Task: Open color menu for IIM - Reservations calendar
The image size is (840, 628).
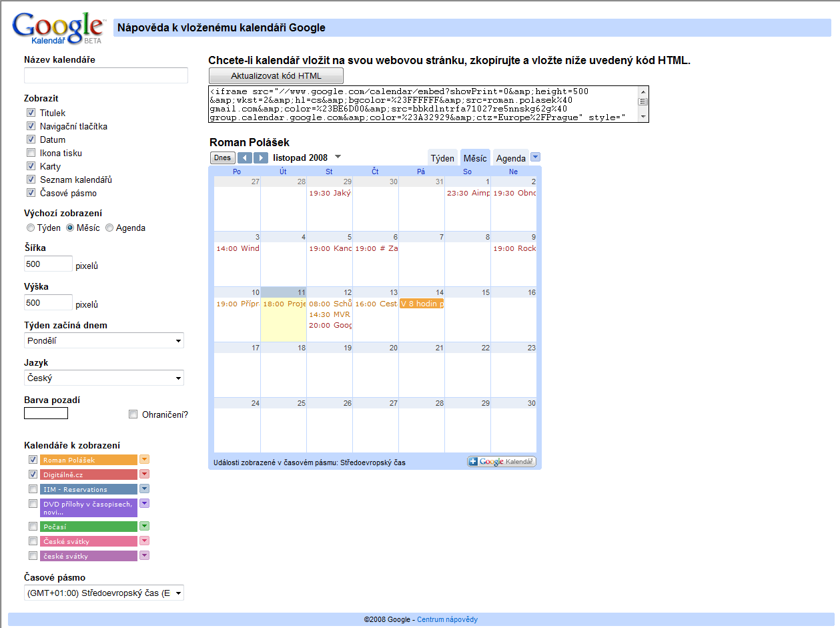Action: (x=144, y=489)
